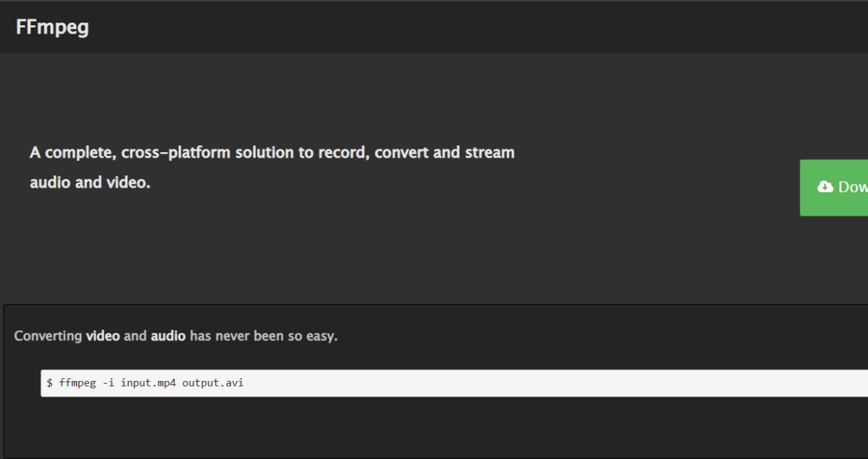This screenshot has height=459, width=868.
Task: Select the bold word "audio" in converting sentence
Action: pos(168,336)
